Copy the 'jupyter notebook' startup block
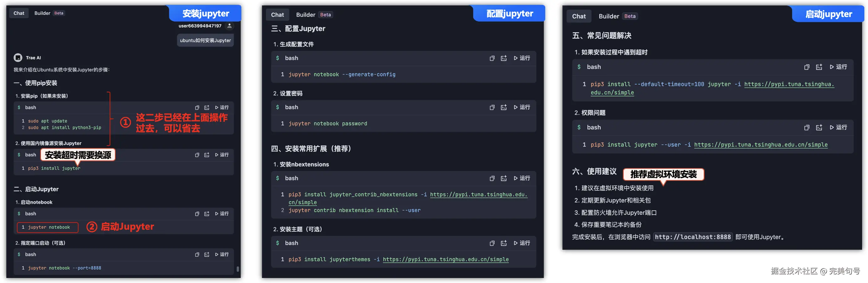868x283 pixels. coord(197,214)
